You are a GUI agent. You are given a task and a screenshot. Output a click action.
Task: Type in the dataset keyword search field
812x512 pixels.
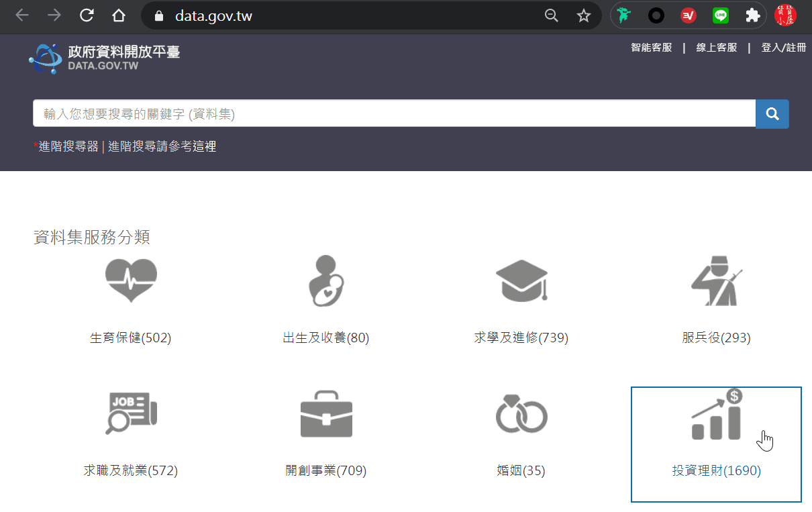394,114
